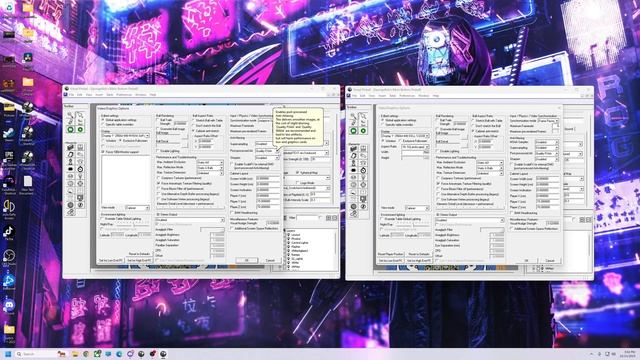Open the File menu in left window
Viewport: 640px width, 360px height.
(71, 95)
